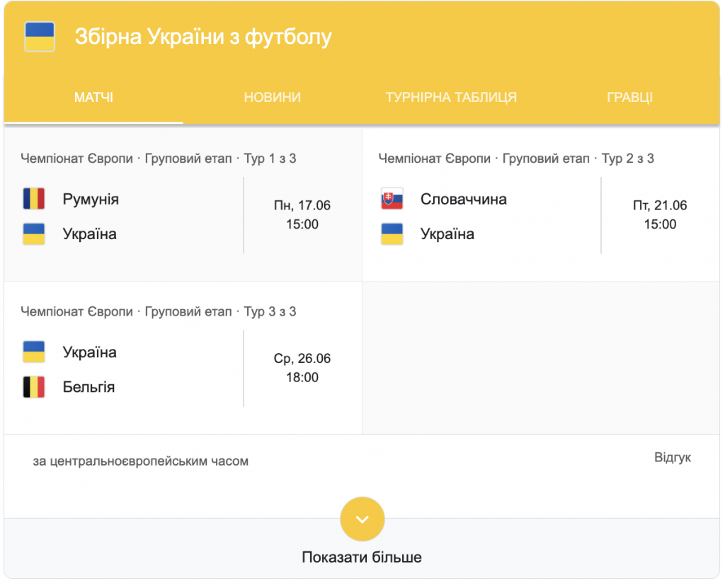The width and height of the screenshot is (725, 588).
Task: Select match date Пн, 17.06 15:00
Action: [302, 215]
